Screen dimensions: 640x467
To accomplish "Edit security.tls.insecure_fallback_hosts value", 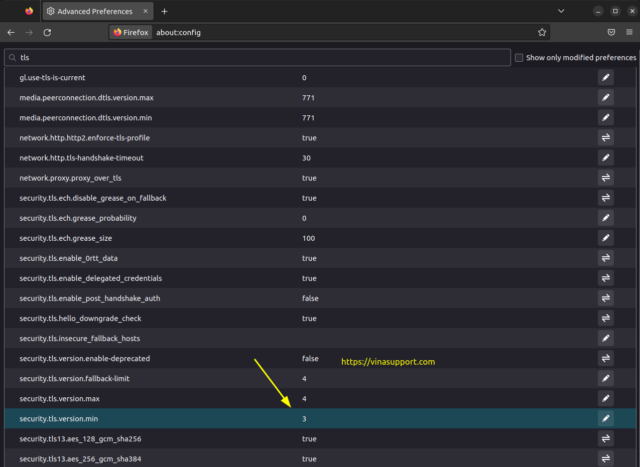I will [x=606, y=338].
